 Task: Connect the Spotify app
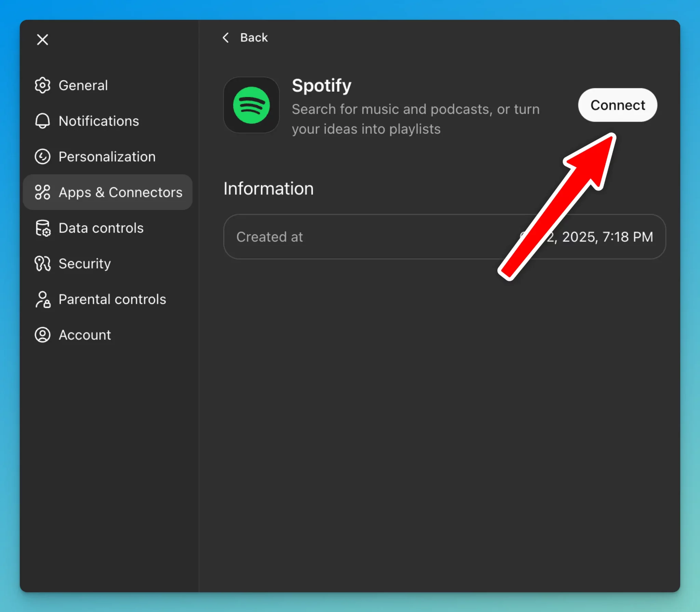coord(617,105)
